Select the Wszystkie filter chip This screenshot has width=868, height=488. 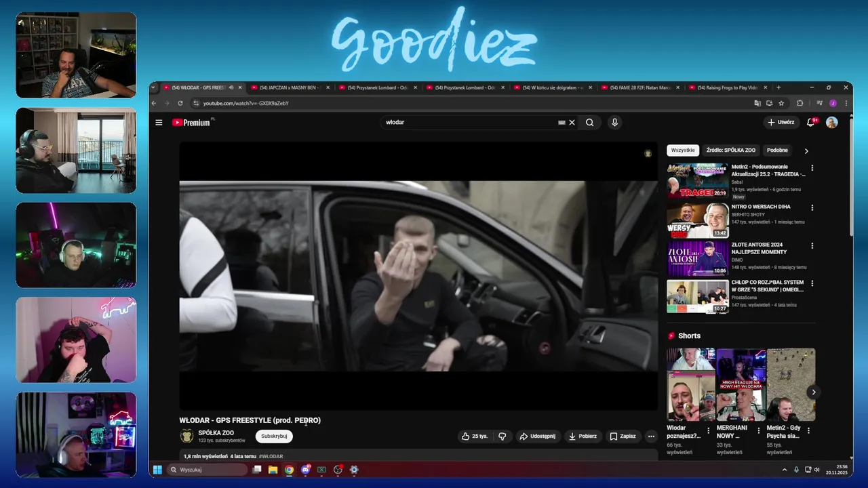pos(683,150)
